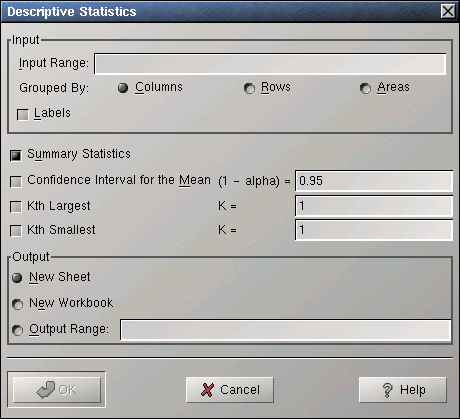The width and height of the screenshot is (460, 419).
Task: Click the Output Range text field
Action: [286, 330]
